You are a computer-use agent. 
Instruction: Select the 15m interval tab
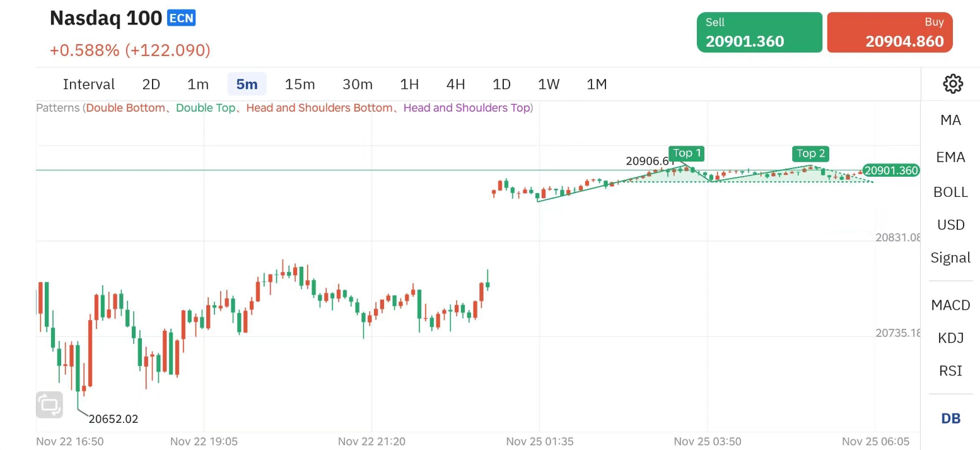tap(300, 84)
